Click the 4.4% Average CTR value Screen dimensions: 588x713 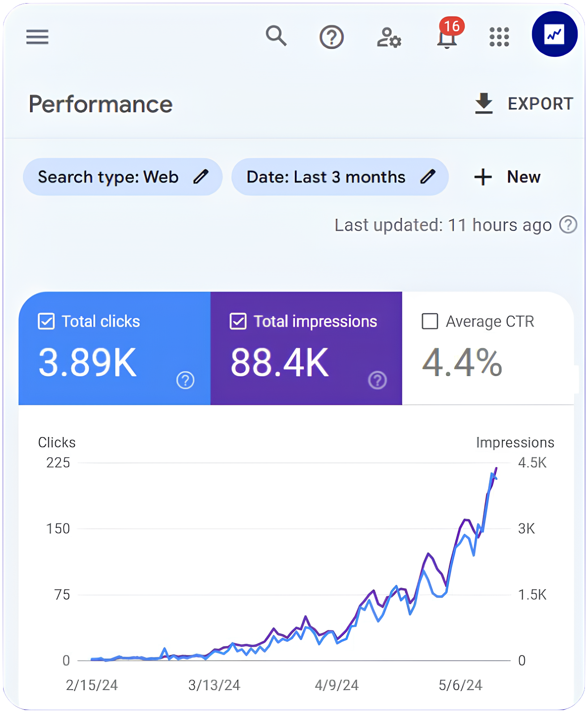click(462, 362)
